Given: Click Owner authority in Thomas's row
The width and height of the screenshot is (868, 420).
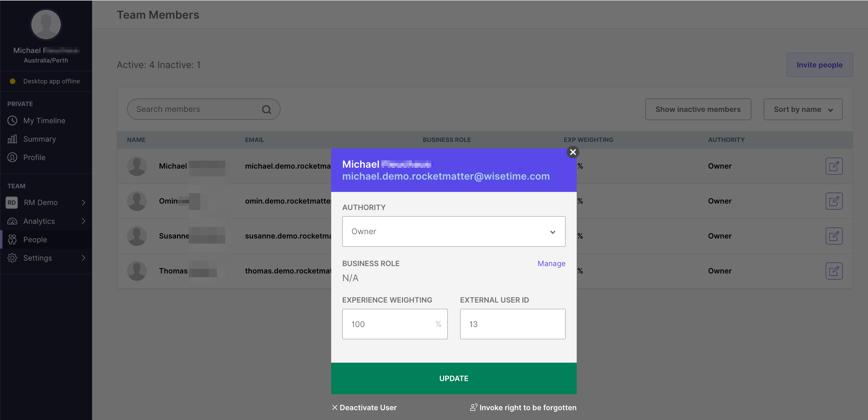Looking at the screenshot, I should (720, 271).
